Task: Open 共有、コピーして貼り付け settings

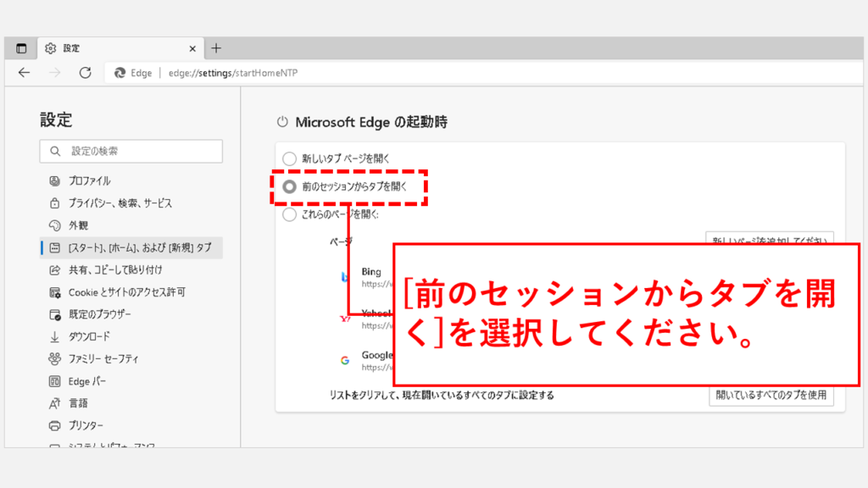Action: [x=115, y=269]
